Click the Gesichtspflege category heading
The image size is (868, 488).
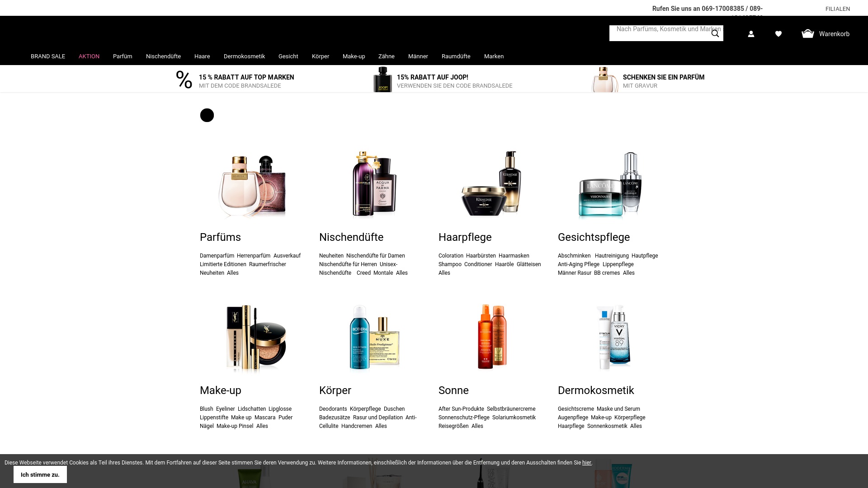pyautogui.click(x=594, y=237)
